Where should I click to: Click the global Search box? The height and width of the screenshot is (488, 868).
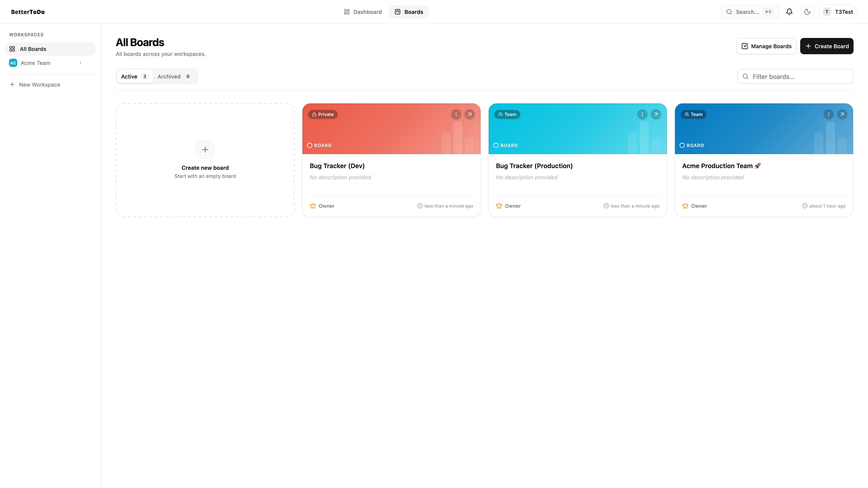[x=750, y=12]
